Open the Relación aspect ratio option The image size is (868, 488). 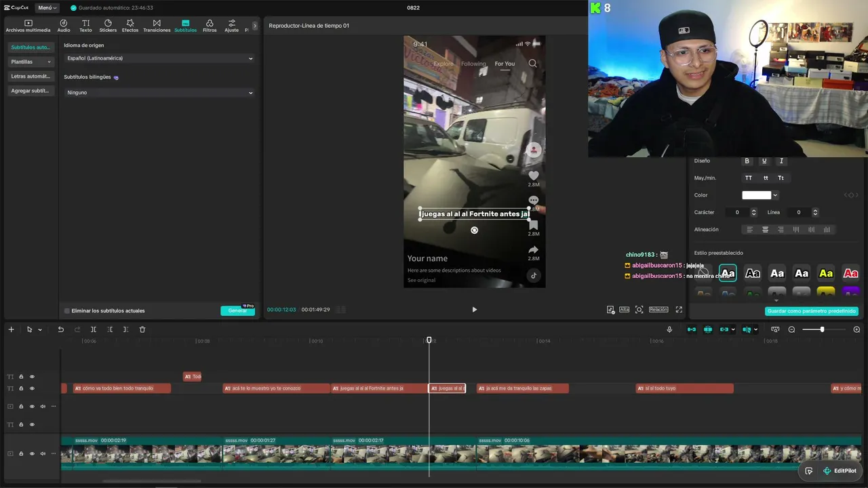(x=658, y=310)
